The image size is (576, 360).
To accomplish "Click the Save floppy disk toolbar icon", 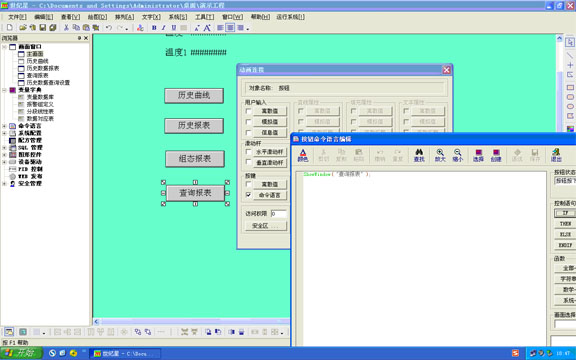I will point(43,28).
